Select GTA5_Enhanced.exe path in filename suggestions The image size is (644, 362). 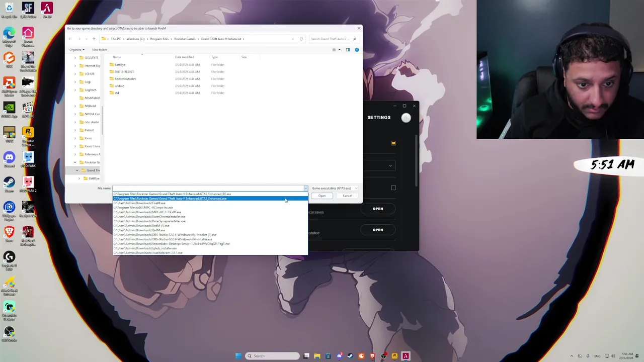click(210, 199)
